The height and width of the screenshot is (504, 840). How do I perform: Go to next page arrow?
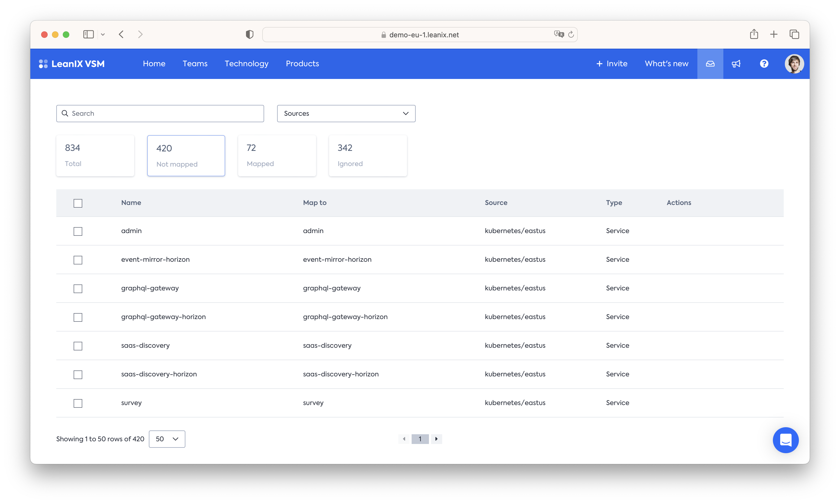click(436, 439)
